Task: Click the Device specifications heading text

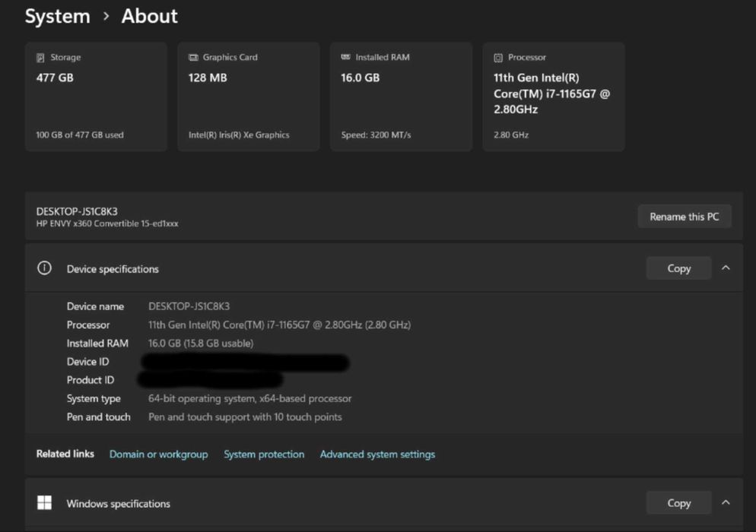Action: pyautogui.click(x=113, y=269)
